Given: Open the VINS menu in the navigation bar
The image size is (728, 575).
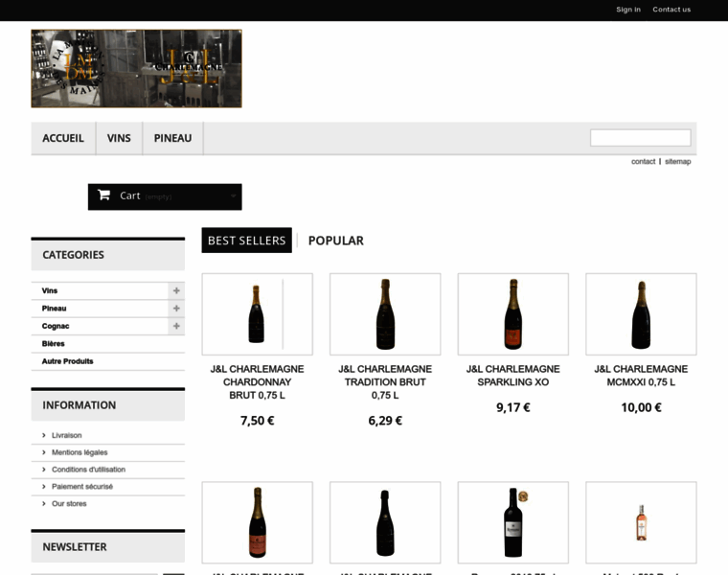Looking at the screenshot, I should (119, 138).
